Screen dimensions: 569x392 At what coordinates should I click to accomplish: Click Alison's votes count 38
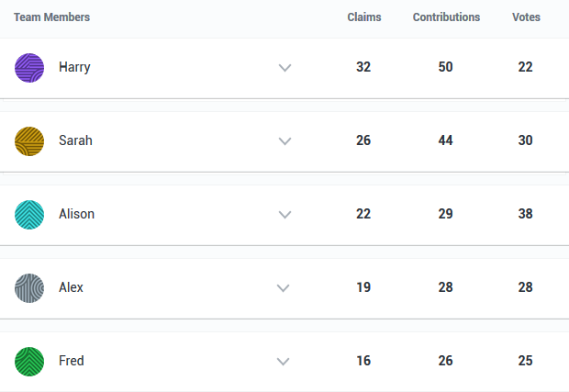526,214
